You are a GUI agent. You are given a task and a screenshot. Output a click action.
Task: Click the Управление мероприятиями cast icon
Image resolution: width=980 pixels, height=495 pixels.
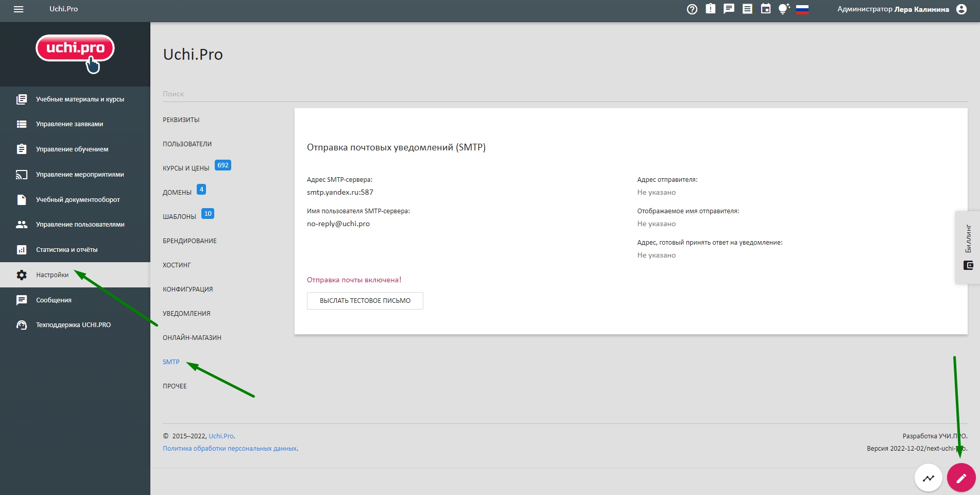(x=22, y=175)
